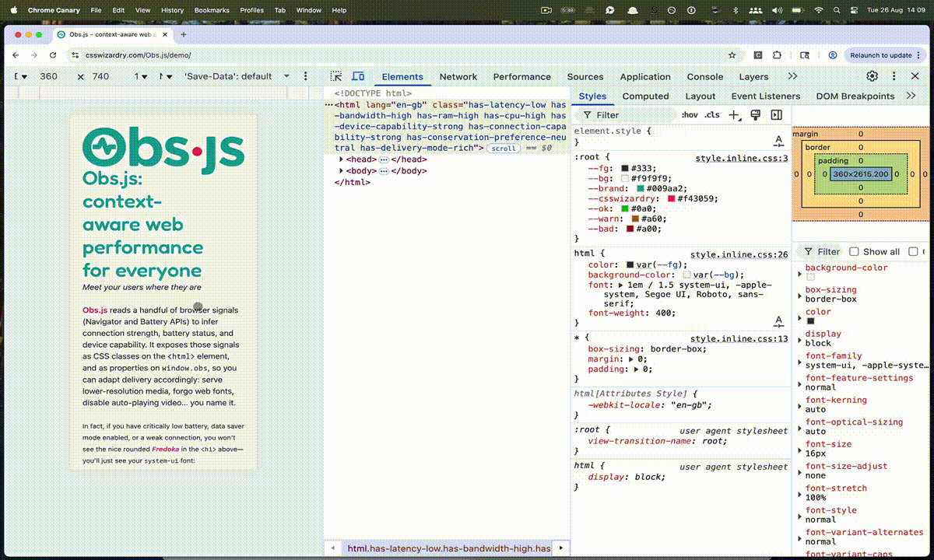This screenshot has width=934, height=560.
Task: Click the viewport width field showing 360
Action: [48, 76]
